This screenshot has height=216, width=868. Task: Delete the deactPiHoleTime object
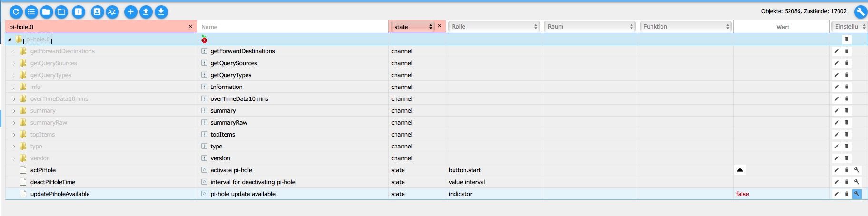coord(847,182)
